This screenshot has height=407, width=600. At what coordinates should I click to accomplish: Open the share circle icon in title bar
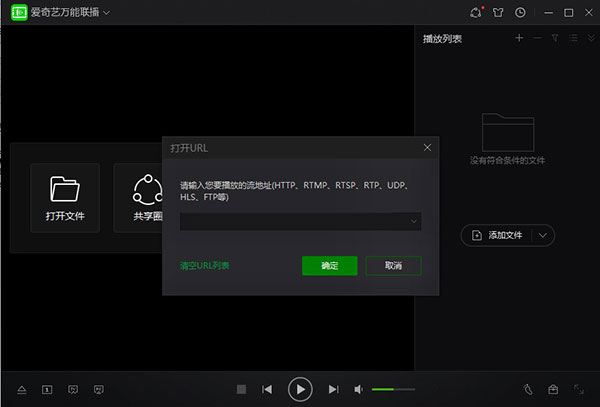point(476,13)
